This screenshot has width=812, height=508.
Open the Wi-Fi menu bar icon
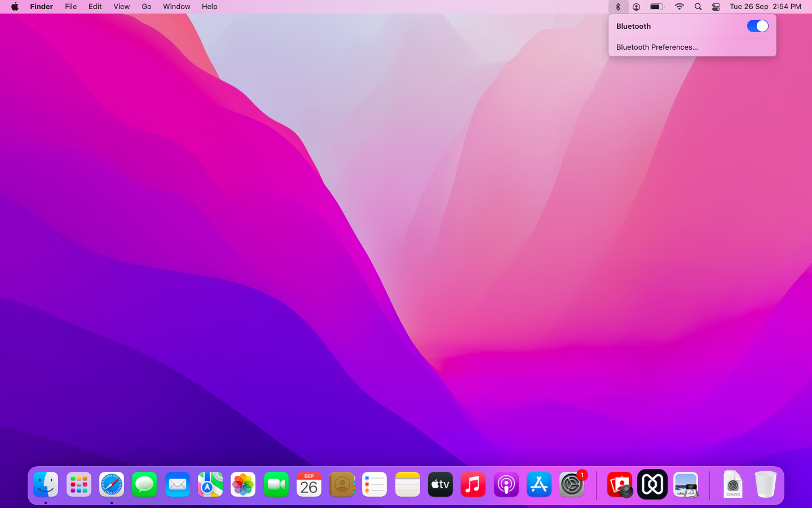pyautogui.click(x=679, y=7)
